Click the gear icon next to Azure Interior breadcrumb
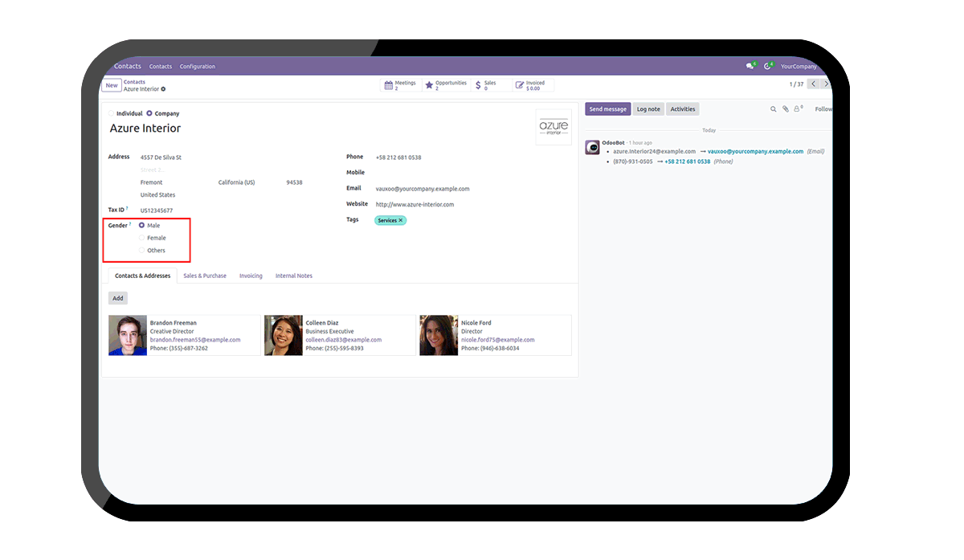The image size is (964, 560). pos(163,89)
